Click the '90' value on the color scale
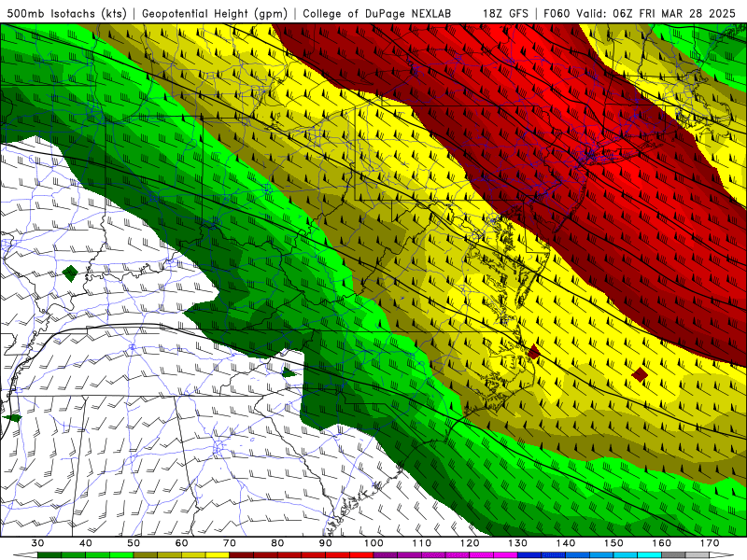The height and width of the screenshot is (560, 747). (x=325, y=543)
